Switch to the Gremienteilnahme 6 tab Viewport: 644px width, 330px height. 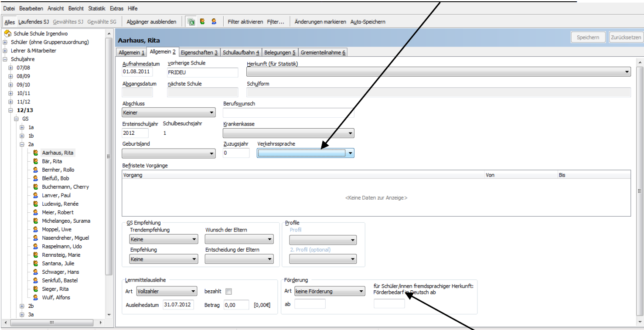pos(323,52)
